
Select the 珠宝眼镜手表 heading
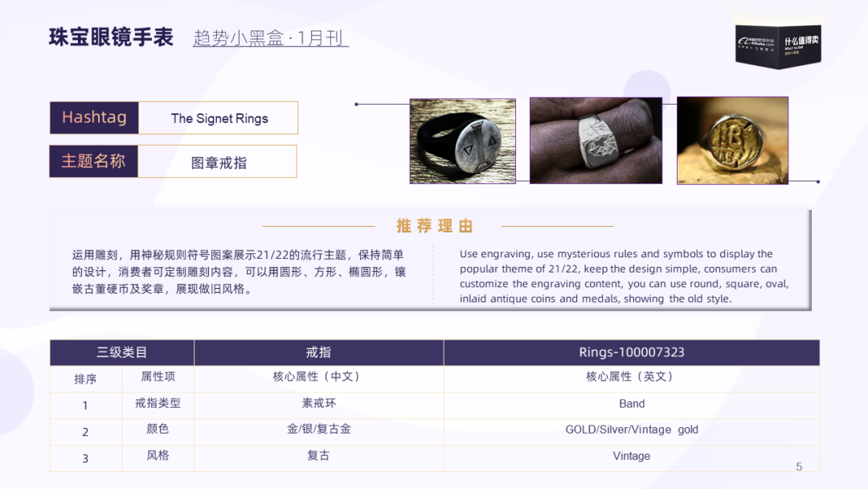click(111, 37)
